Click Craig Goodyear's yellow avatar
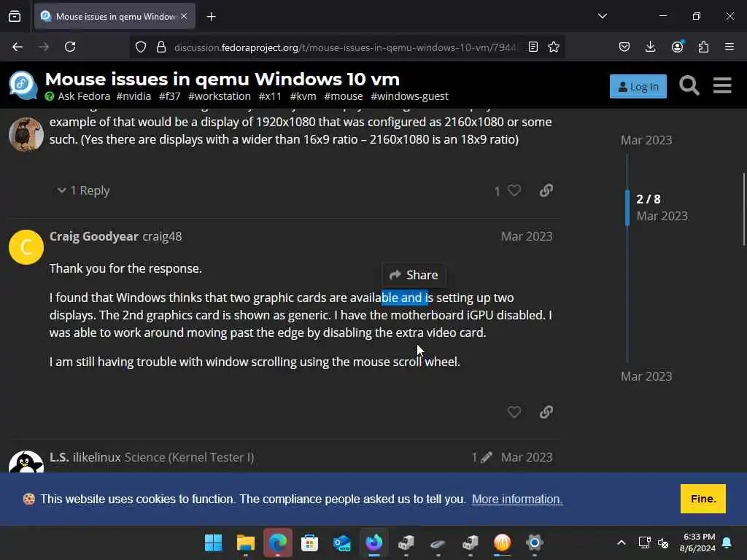This screenshot has height=560, width=747. 26,247
